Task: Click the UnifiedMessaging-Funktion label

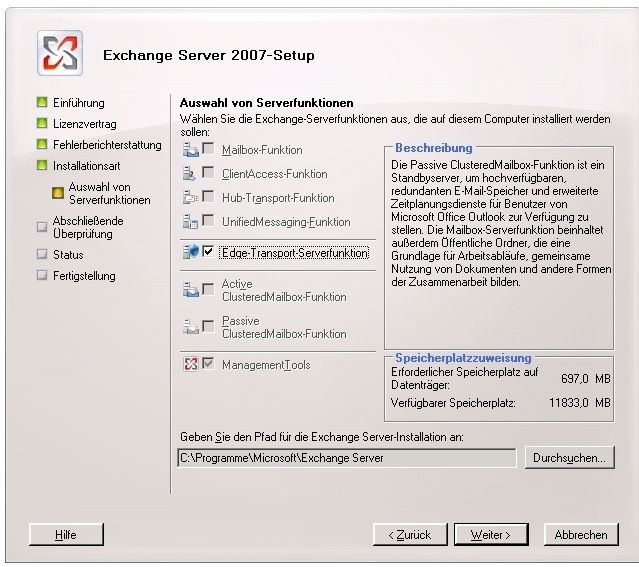Action: [286, 222]
